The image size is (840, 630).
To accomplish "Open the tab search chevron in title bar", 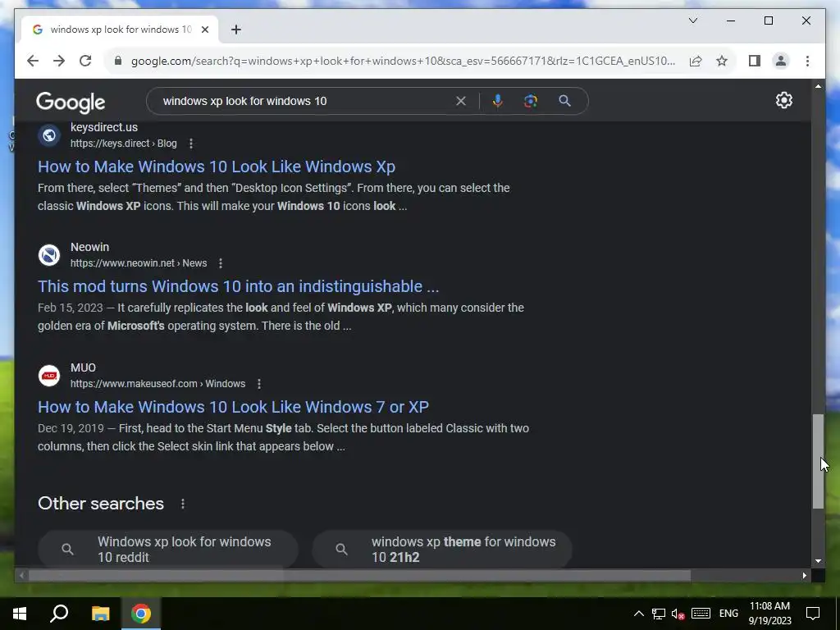I will click(692, 21).
